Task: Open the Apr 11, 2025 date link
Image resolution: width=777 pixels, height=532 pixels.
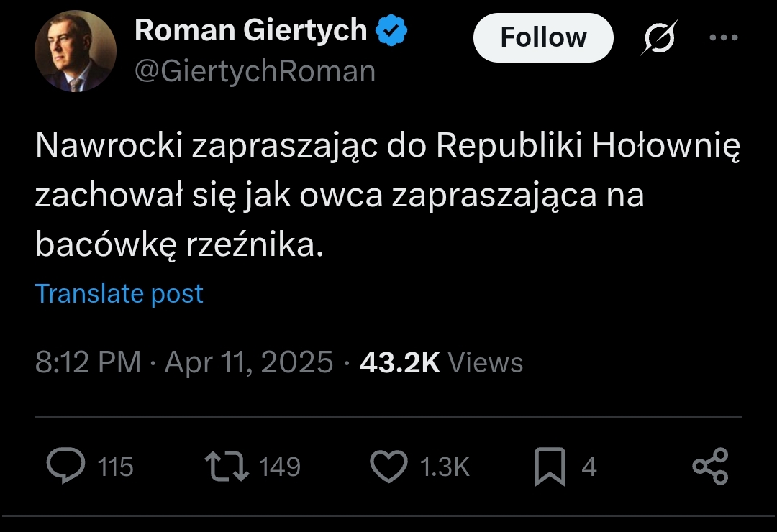Action: click(249, 362)
